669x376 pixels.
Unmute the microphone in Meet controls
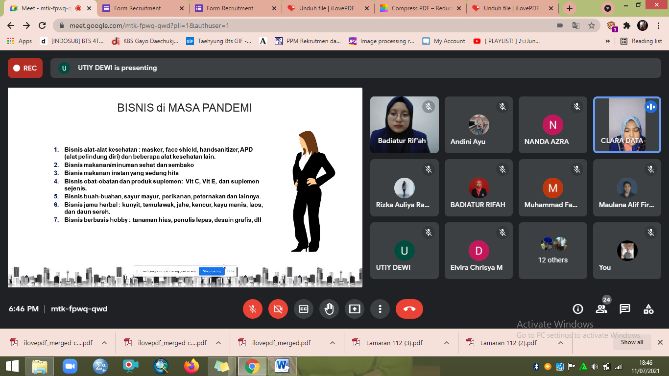point(253,309)
